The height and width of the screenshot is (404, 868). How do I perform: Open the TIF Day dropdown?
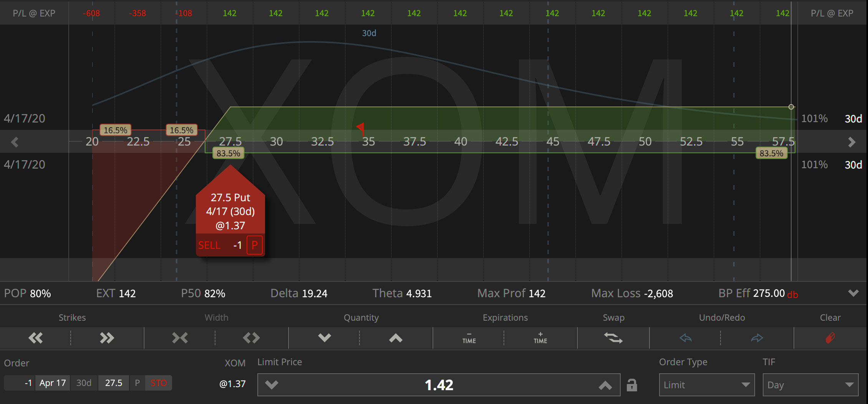[810, 385]
